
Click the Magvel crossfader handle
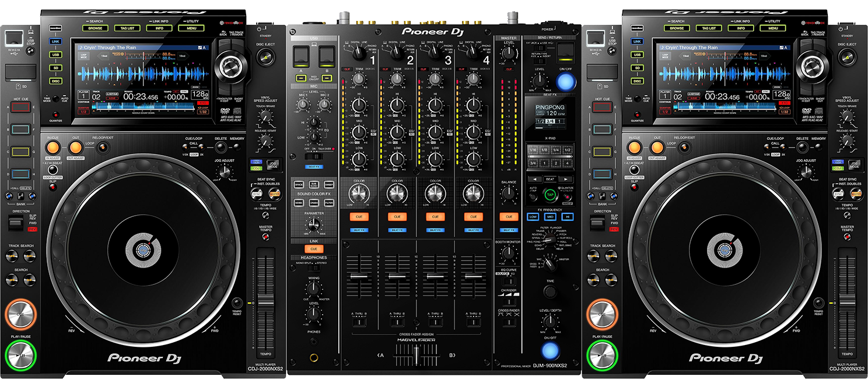pyautogui.click(x=416, y=354)
